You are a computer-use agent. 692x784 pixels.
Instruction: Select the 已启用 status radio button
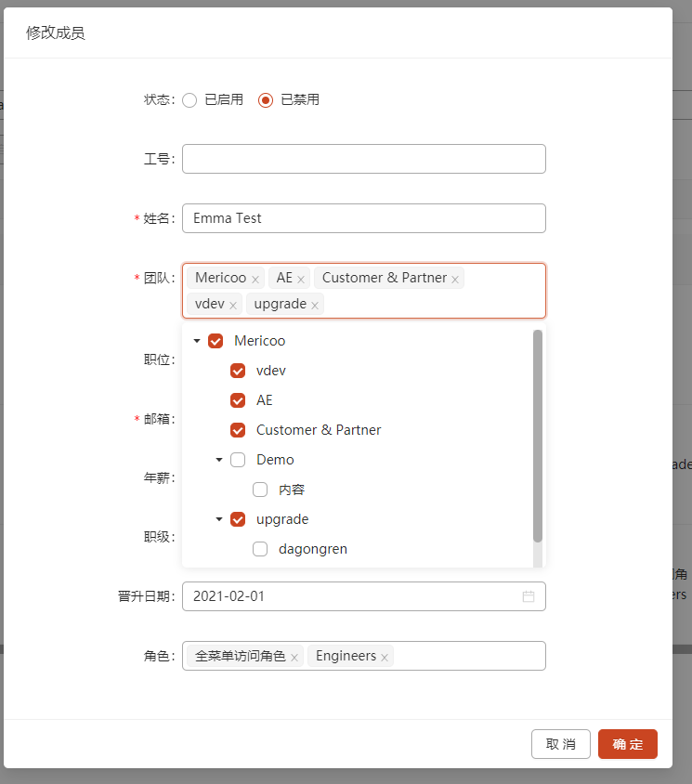(189, 100)
